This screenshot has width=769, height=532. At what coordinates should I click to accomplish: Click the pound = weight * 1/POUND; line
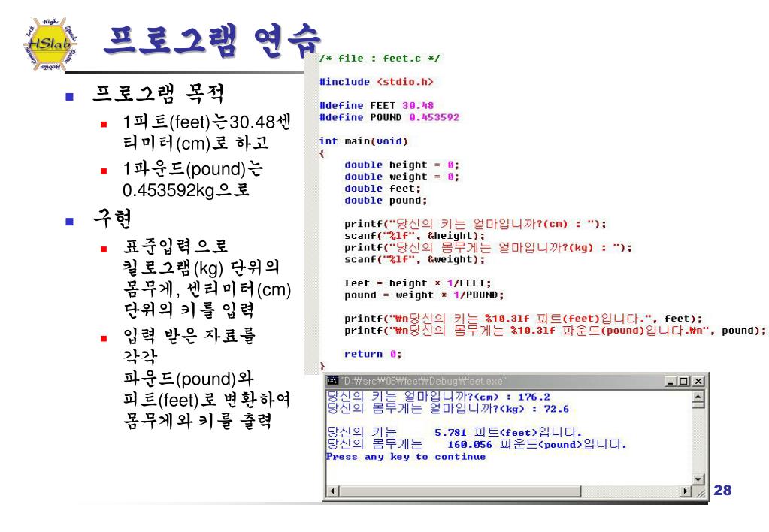click(424, 295)
